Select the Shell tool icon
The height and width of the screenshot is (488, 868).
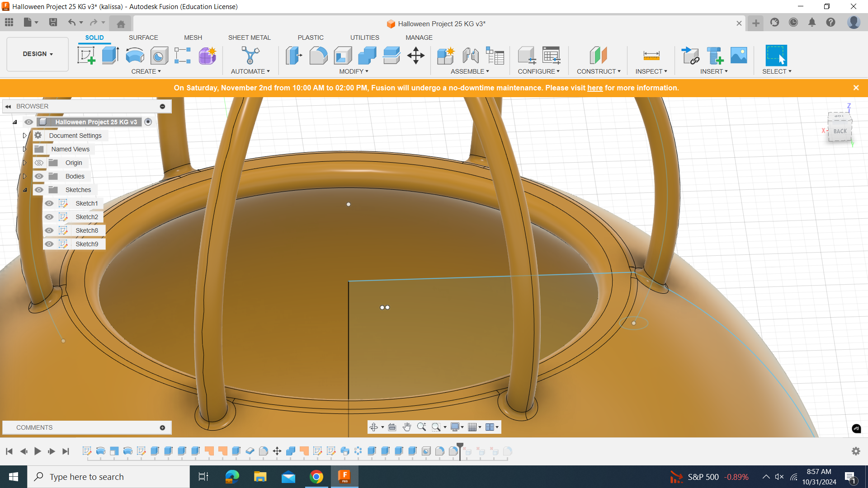[343, 56]
